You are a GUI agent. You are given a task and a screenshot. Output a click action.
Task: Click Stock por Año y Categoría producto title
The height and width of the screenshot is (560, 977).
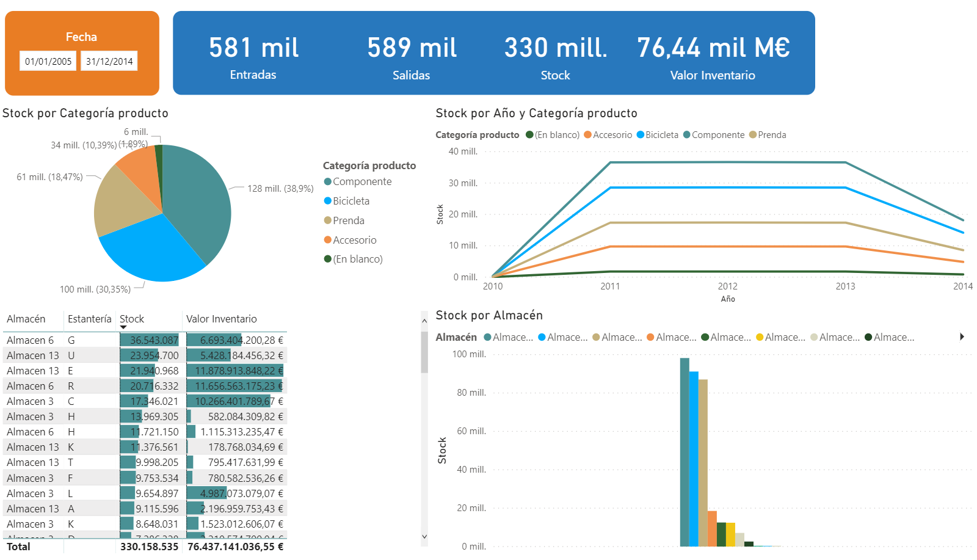coord(536,113)
